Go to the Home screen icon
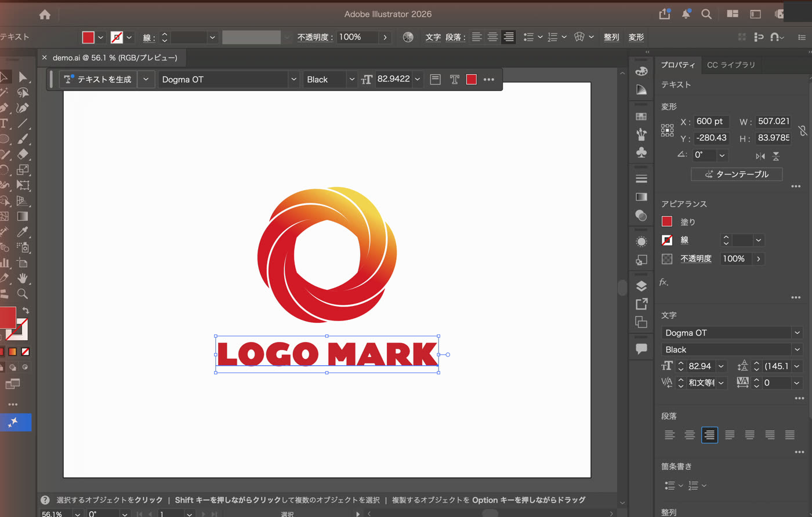This screenshot has height=517, width=812. pos(45,14)
